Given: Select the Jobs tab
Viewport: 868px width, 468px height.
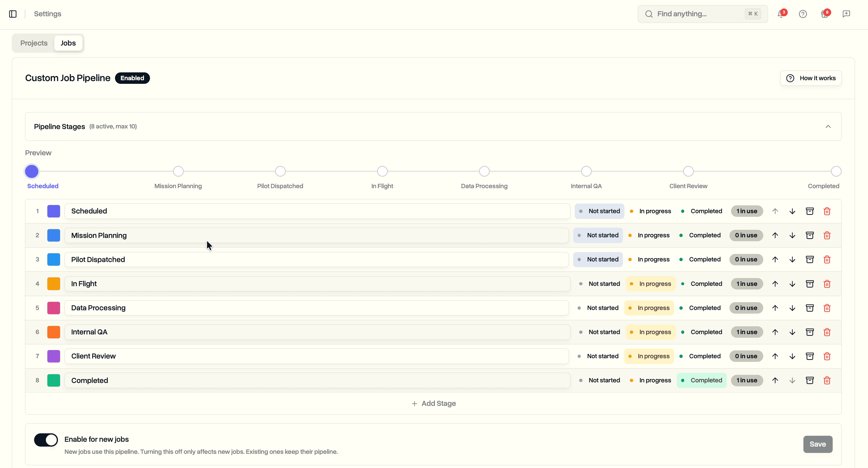Looking at the screenshot, I should (68, 43).
